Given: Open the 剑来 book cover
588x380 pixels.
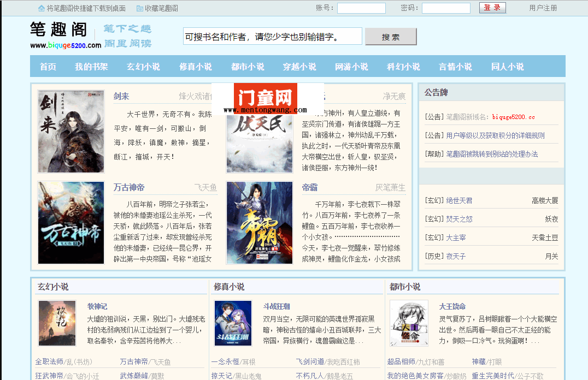Looking at the screenshot, I should coord(71,132).
